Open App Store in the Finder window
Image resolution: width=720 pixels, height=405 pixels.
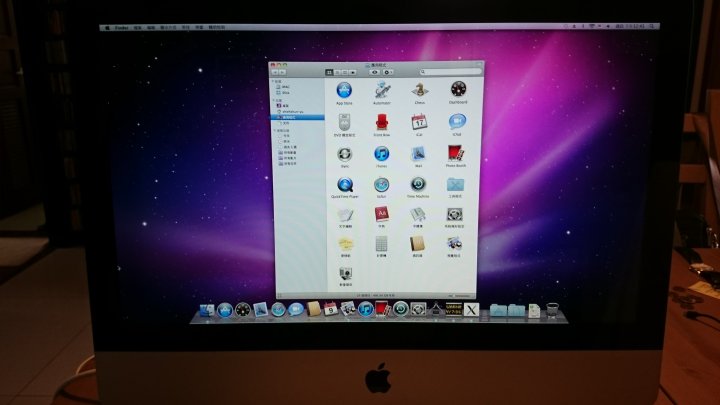point(344,90)
